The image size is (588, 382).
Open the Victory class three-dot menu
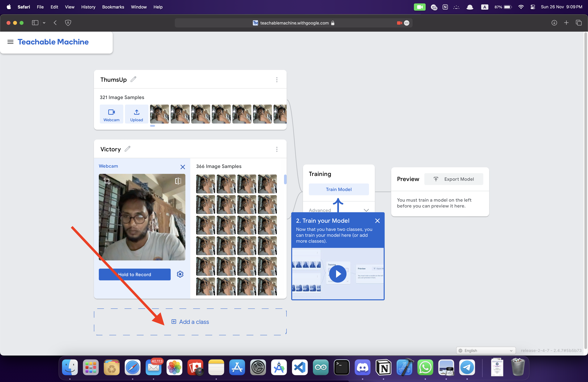(x=277, y=149)
